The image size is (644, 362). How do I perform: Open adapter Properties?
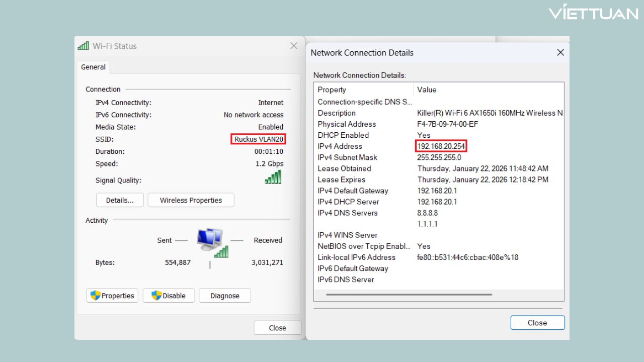click(112, 295)
